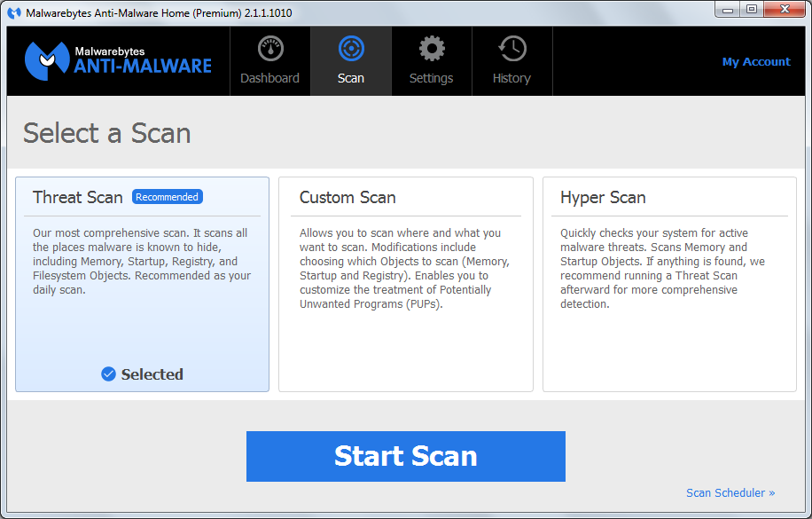812x519 pixels.
Task: Minimize the Malwarebytes window
Action: point(728,10)
